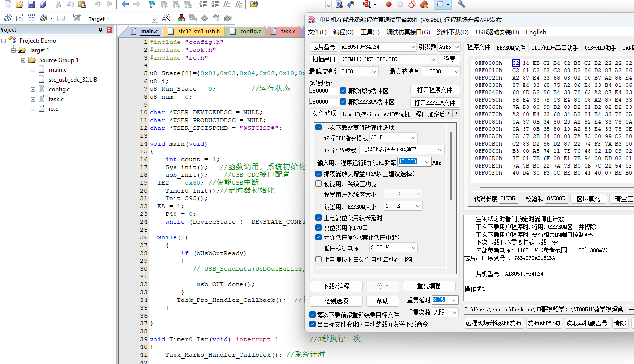Pin the Project panel with the pushpin icon
634x364 pixels.
point(101,30)
